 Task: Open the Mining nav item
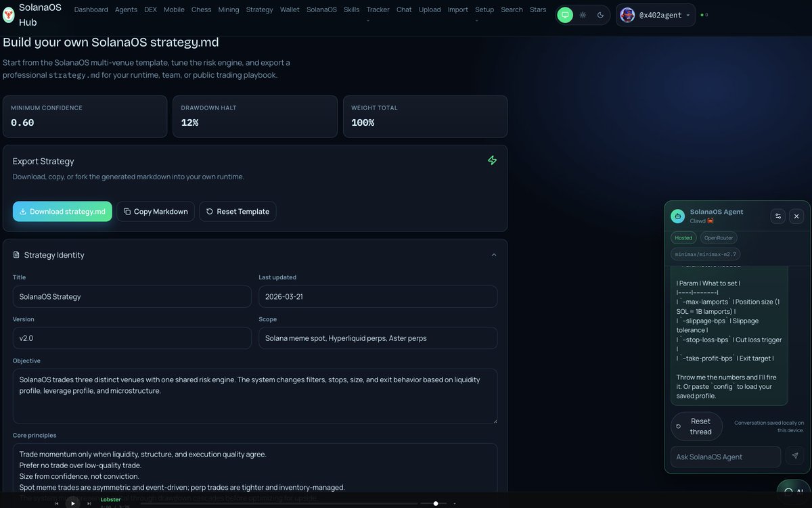[229, 9]
